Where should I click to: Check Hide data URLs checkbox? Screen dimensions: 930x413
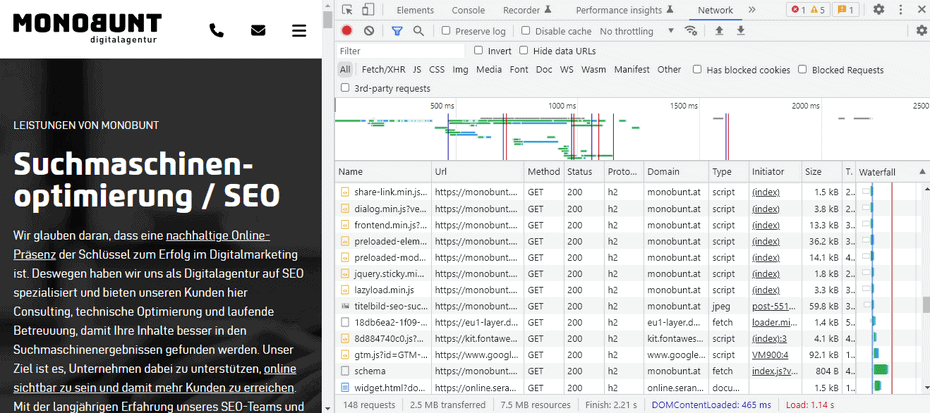523,50
